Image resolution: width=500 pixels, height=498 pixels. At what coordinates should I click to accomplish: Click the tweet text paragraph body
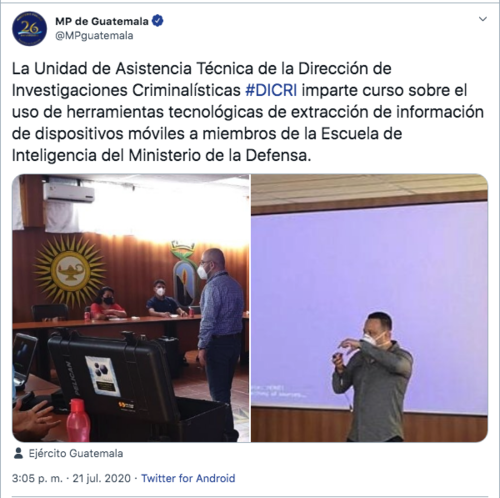pyautogui.click(x=248, y=112)
